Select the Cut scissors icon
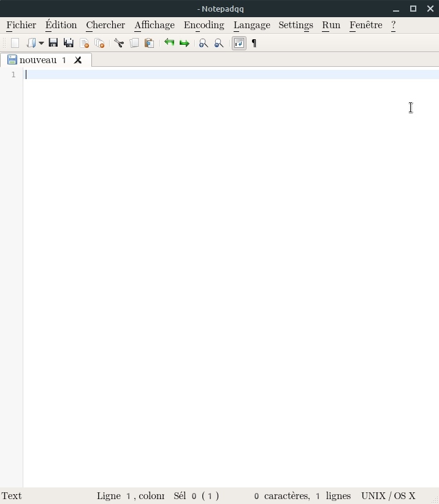This screenshot has height=504, width=439. [119, 43]
